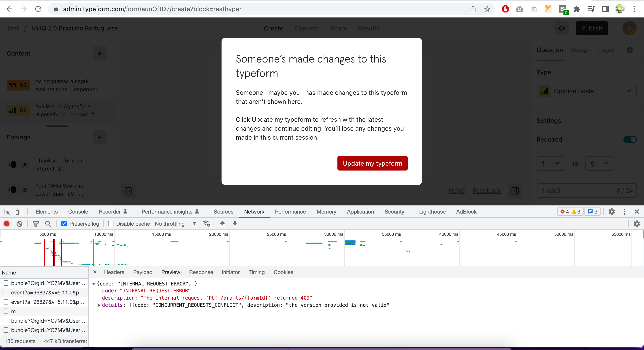Screen dimensions: 644x350
Task: Open the scale start value 1 dropdown
Action: click(550, 164)
